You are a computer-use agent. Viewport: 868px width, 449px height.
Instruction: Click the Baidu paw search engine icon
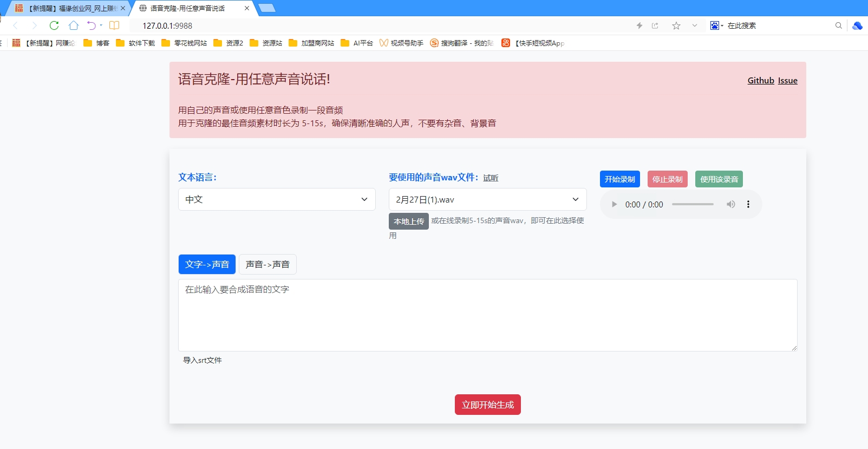click(715, 25)
